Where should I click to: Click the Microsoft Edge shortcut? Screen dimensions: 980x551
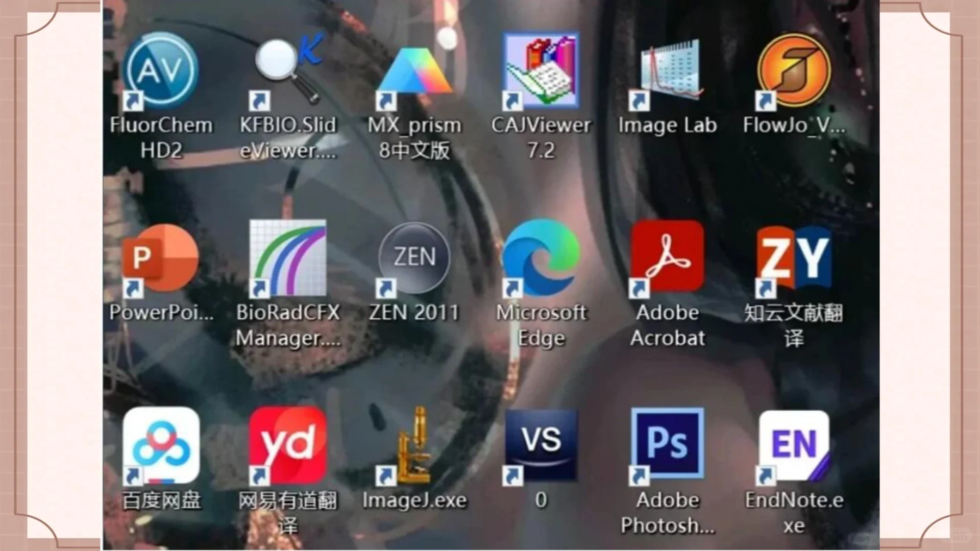(541, 258)
